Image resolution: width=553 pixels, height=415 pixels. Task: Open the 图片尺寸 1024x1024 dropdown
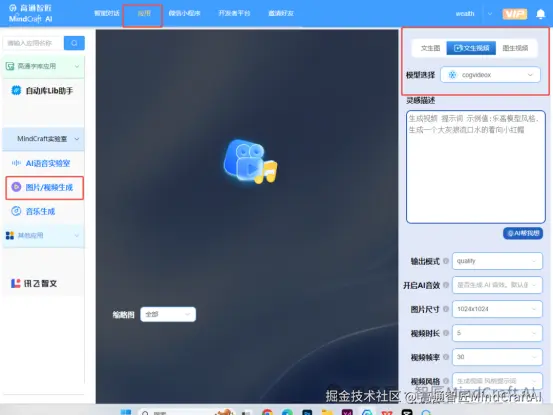click(497, 309)
